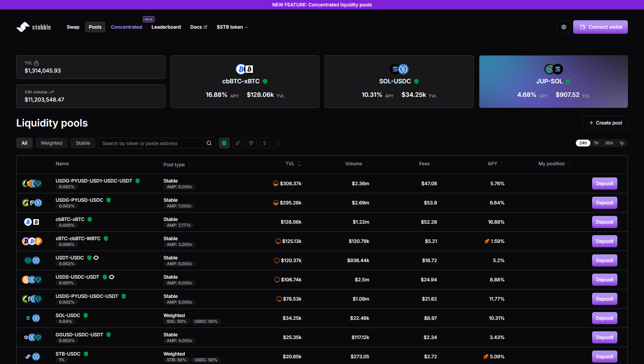Image resolution: width=644 pixels, height=364 pixels.
Task: Select the Weighted pools filter tab
Action: [51, 143]
